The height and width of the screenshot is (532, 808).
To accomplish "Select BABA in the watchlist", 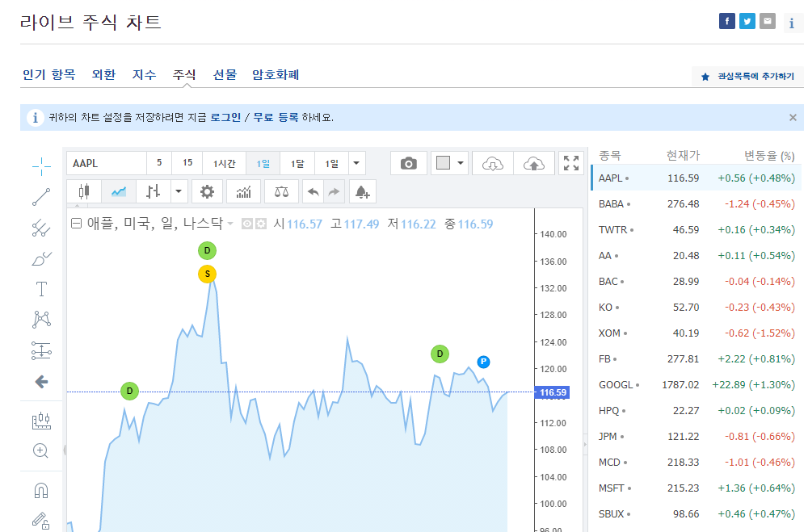I will pyautogui.click(x=696, y=204).
